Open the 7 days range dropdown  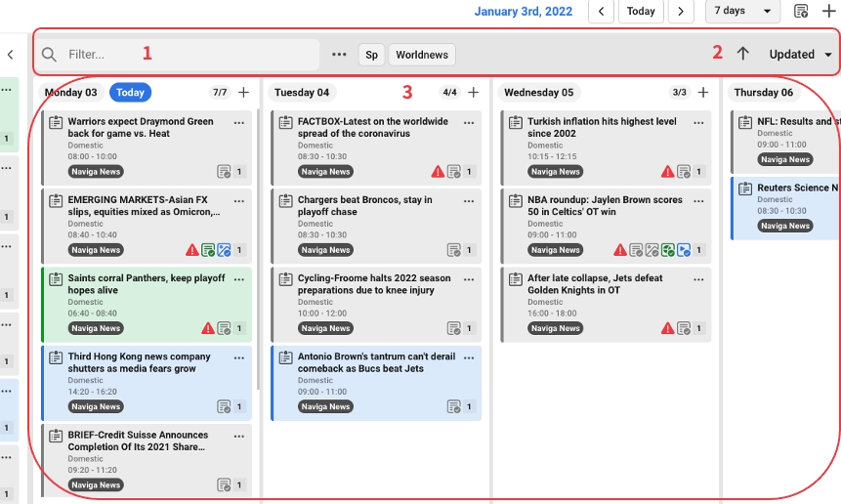coord(745,12)
